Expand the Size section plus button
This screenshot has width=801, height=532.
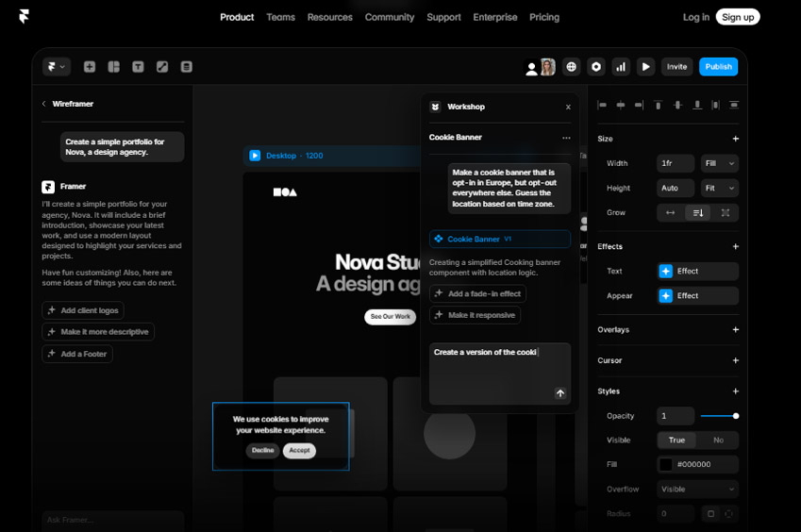click(736, 139)
